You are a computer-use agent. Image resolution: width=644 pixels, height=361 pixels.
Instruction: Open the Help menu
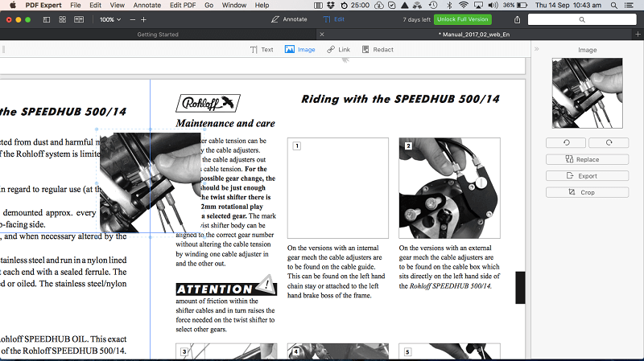tap(262, 6)
